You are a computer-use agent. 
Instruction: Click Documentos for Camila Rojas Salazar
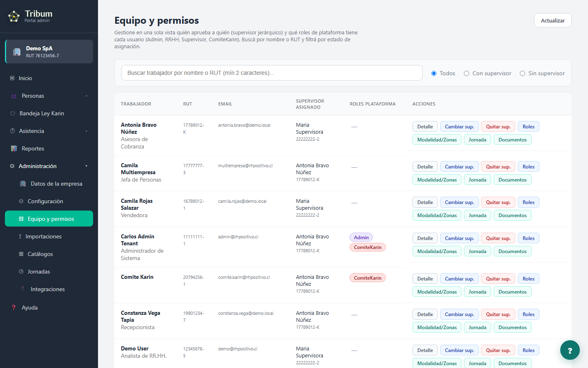tap(512, 215)
